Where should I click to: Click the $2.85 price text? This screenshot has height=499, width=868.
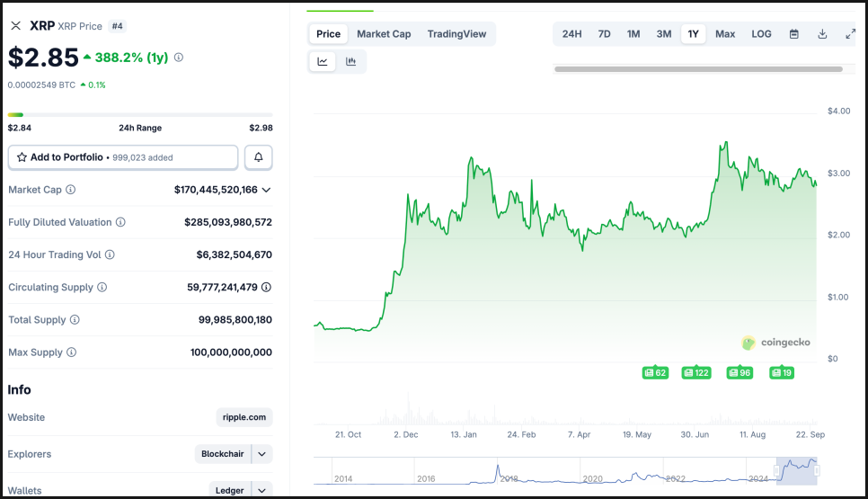[x=43, y=58]
